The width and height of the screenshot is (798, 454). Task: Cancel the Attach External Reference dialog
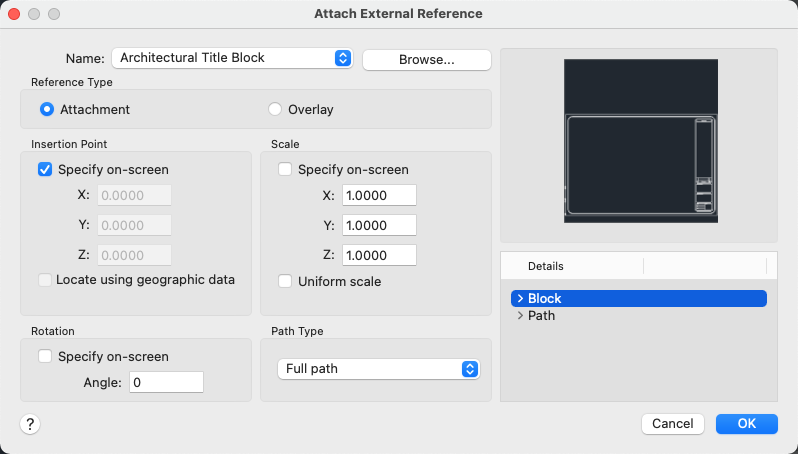[x=673, y=423]
